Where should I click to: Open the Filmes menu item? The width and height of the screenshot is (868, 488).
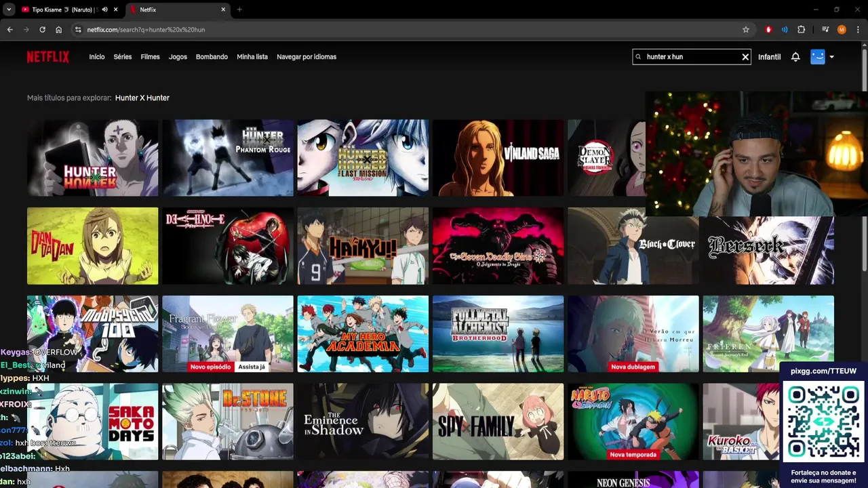point(150,57)
